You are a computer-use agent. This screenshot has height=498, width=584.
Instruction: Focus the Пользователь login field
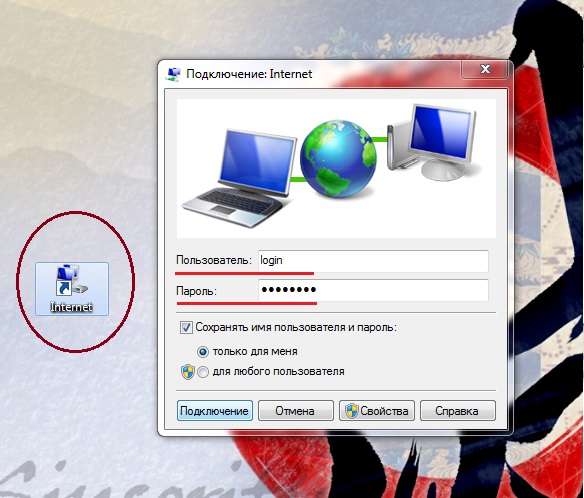(x=373, y=261)
